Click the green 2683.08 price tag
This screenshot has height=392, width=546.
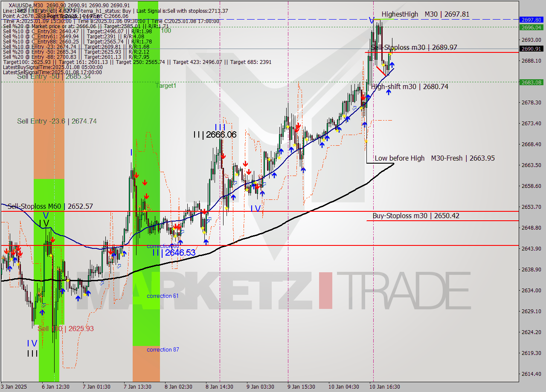[x=531, y=82]
